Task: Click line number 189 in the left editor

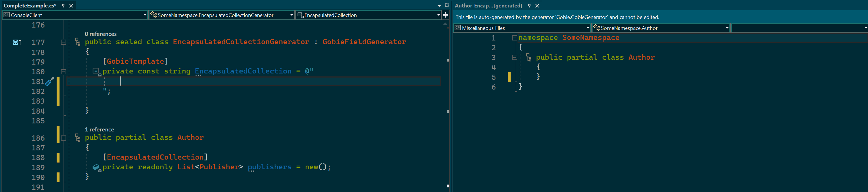Action: [38, 167]
